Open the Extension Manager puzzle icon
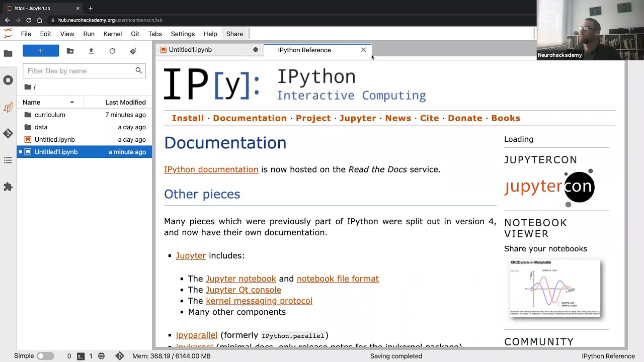 tap(8, 187)
